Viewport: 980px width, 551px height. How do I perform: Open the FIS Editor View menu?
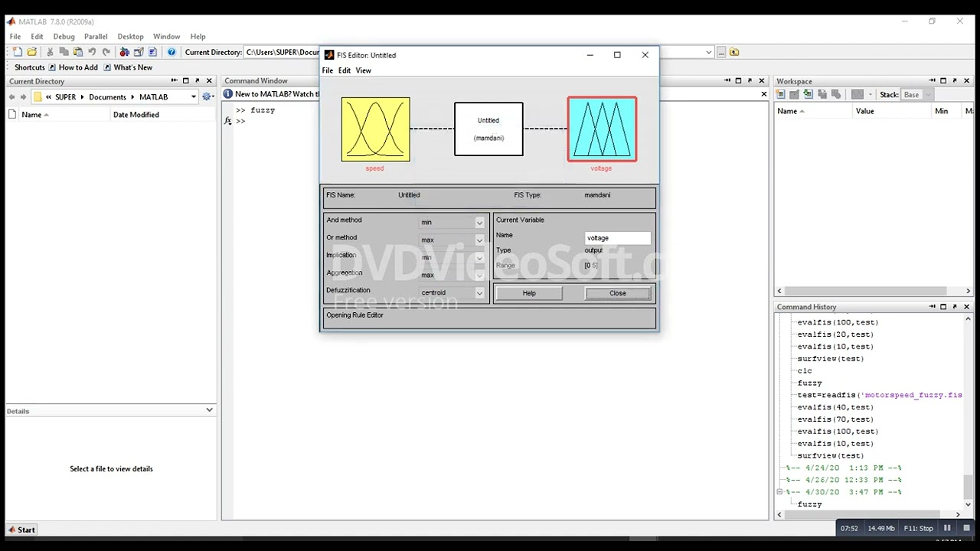point(363,70)
